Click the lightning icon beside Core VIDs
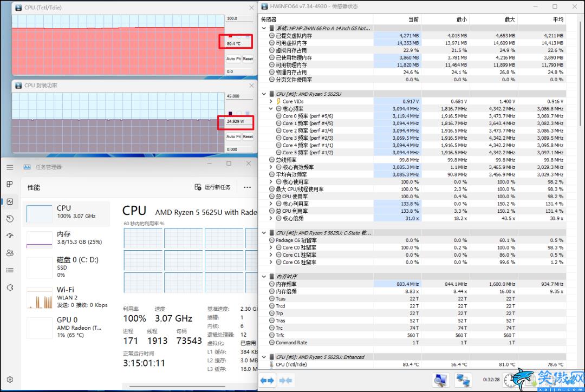The height and width of the screenshot is (392, 585). 278,101
